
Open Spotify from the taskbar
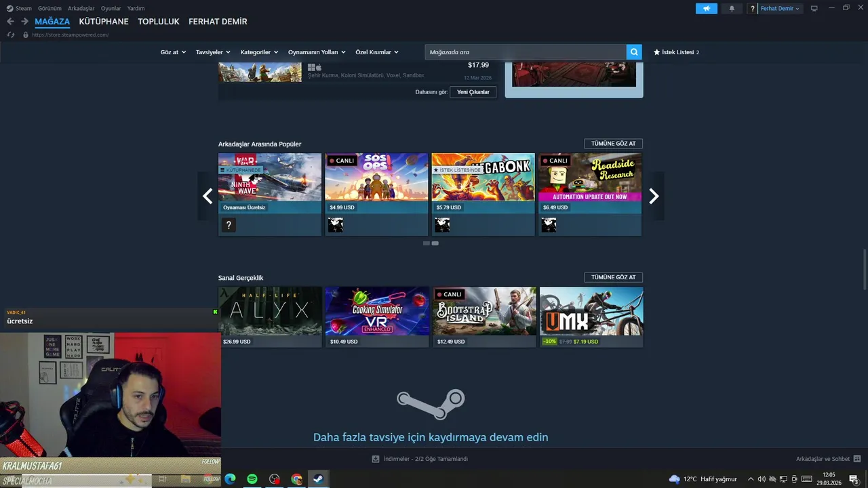252,479
